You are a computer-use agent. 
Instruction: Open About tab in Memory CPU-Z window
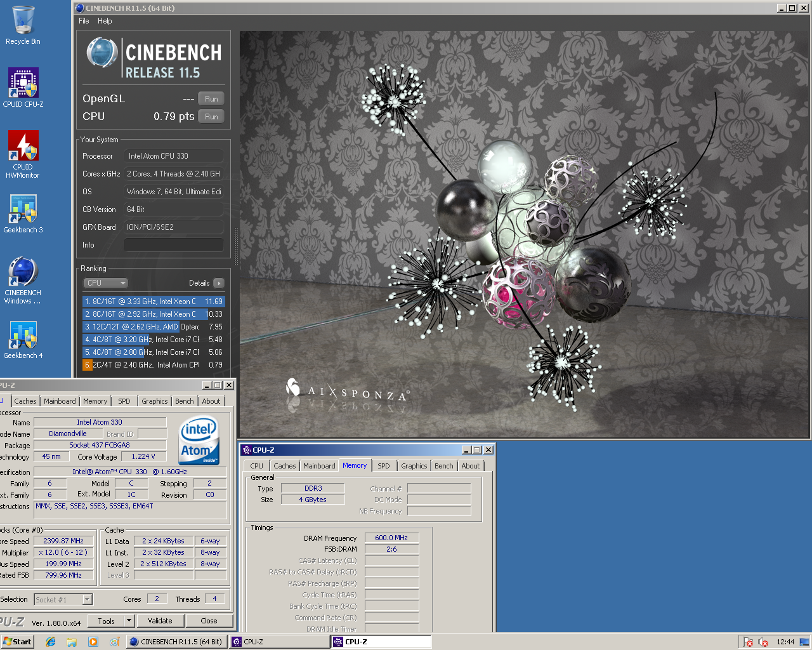(471, 466)
